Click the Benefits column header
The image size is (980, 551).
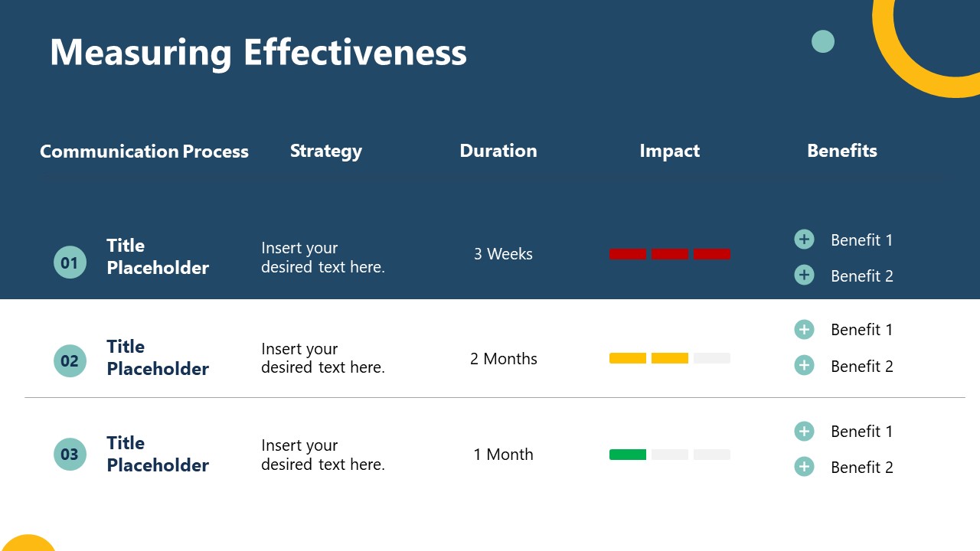[842, 151]
